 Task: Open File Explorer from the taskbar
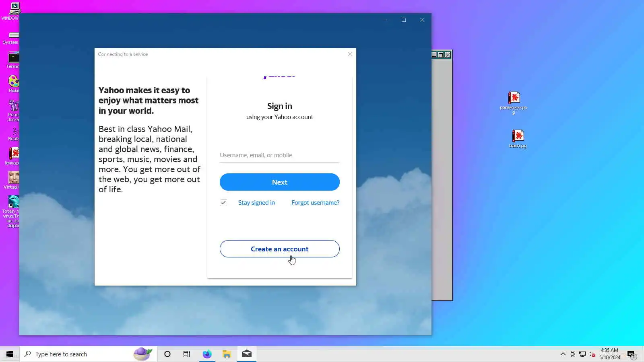pos(227,354)
